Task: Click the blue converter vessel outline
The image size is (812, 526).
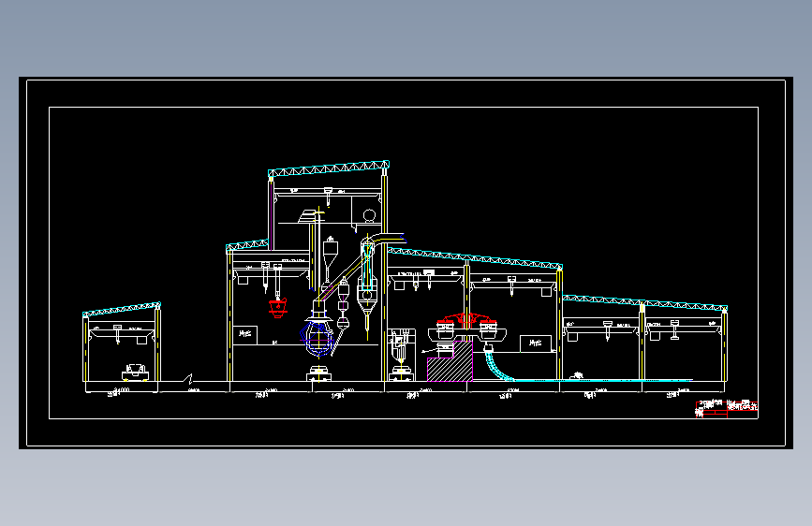Action: tap(317, 339)
